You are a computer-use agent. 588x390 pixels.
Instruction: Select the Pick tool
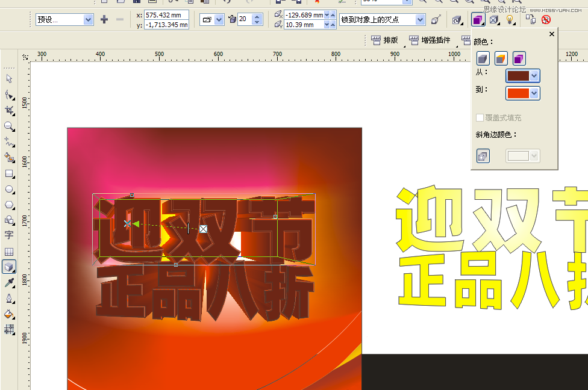pyautogui.click(x=9, y=79)
